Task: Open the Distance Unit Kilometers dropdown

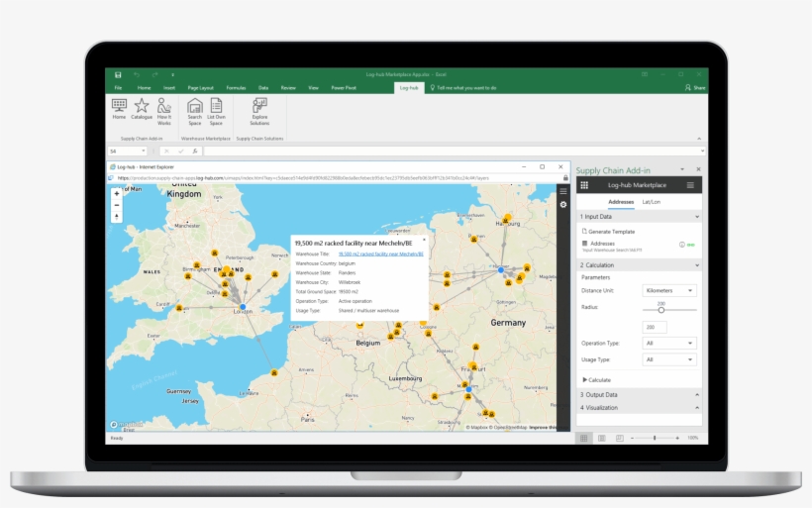Action: 669,290
